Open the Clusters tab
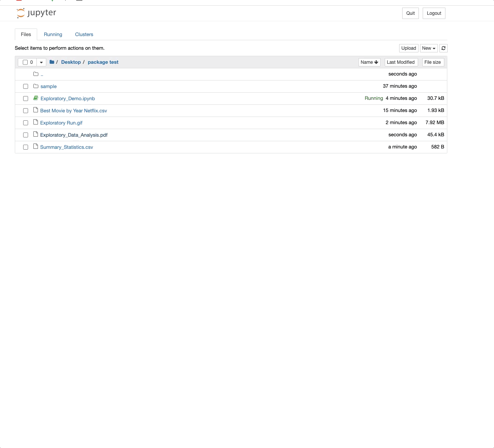 coord(84,34)
